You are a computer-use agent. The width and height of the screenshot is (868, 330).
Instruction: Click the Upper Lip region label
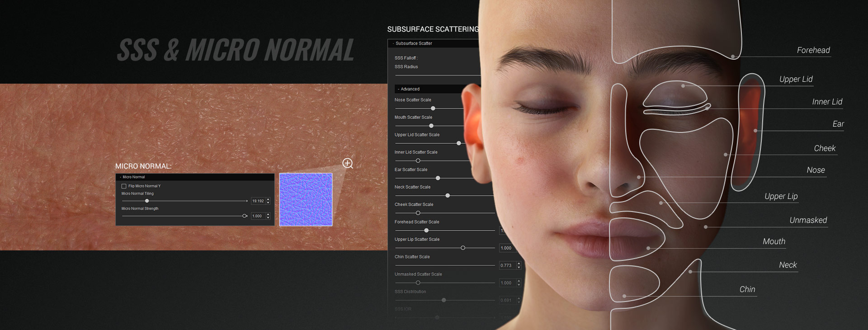coord(781,196)
